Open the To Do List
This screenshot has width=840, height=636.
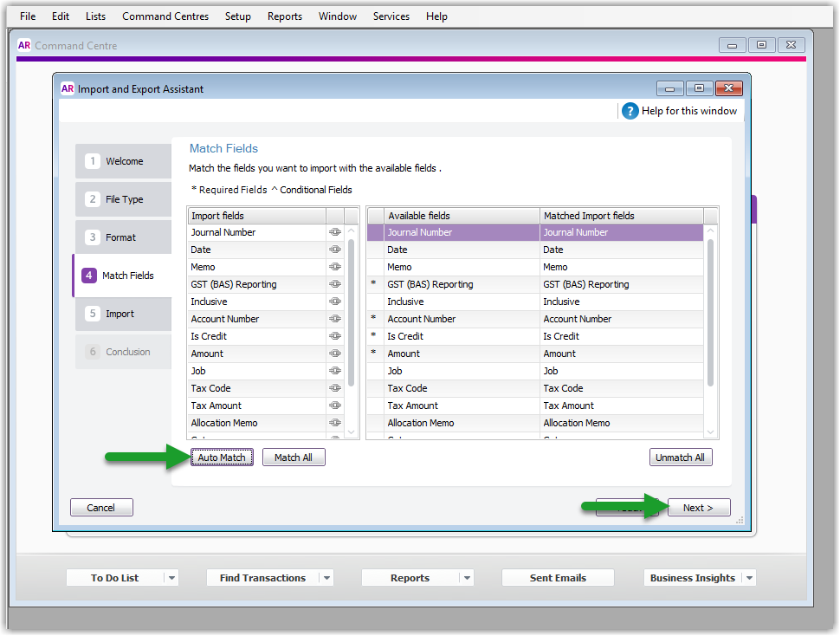[114, 578]
